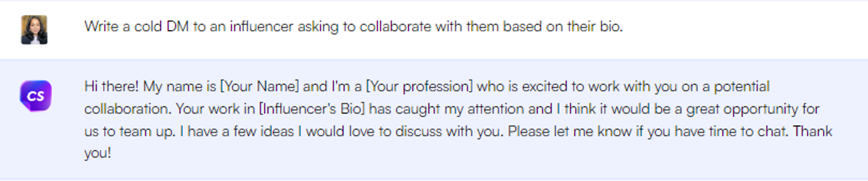Click the [Your Name] placeholder text
The height and width of the screenshot is (181, 868).
pyautogui.click(x=260, y=87)
